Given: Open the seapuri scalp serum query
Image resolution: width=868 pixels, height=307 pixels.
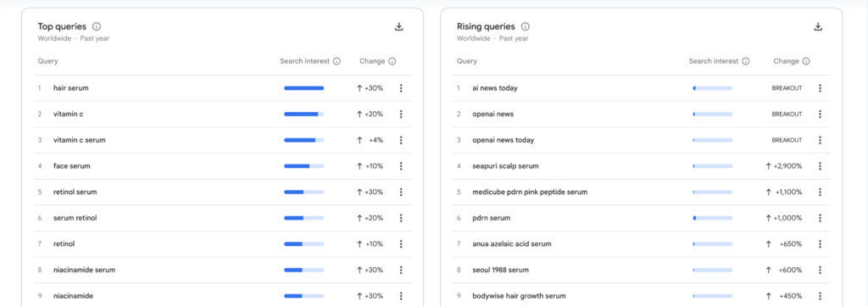Looking at the screenshot, I should (505, 166).
